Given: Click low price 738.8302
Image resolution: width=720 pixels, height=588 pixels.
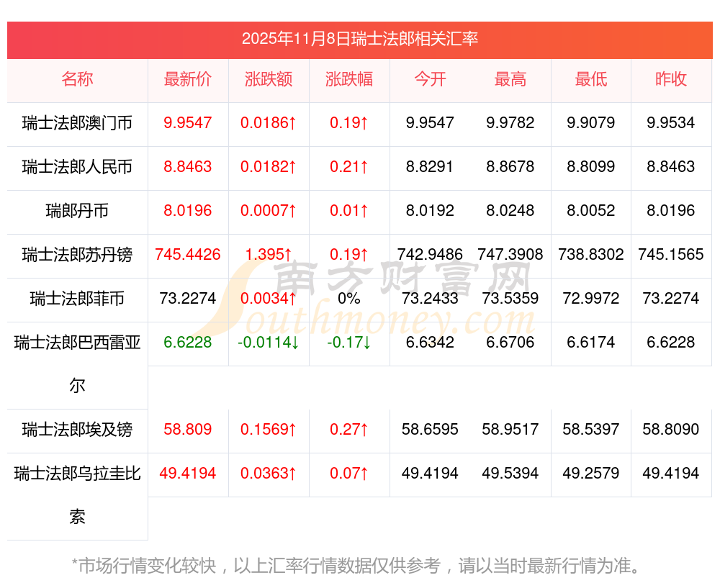Looking at the screenshot, I should point(591,254).
